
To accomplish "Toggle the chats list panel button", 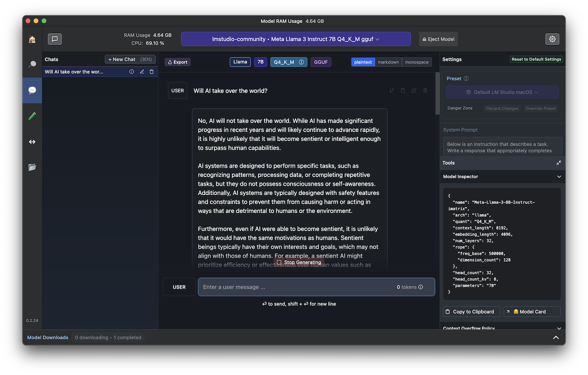I will [55, 39].
